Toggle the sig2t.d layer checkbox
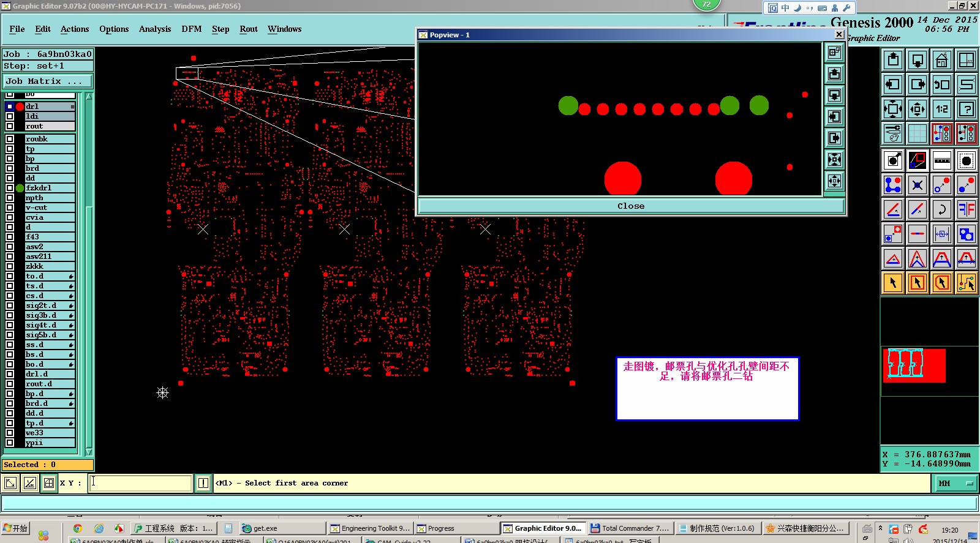Screen dimensions: 980x543 [x=10, y=305]
